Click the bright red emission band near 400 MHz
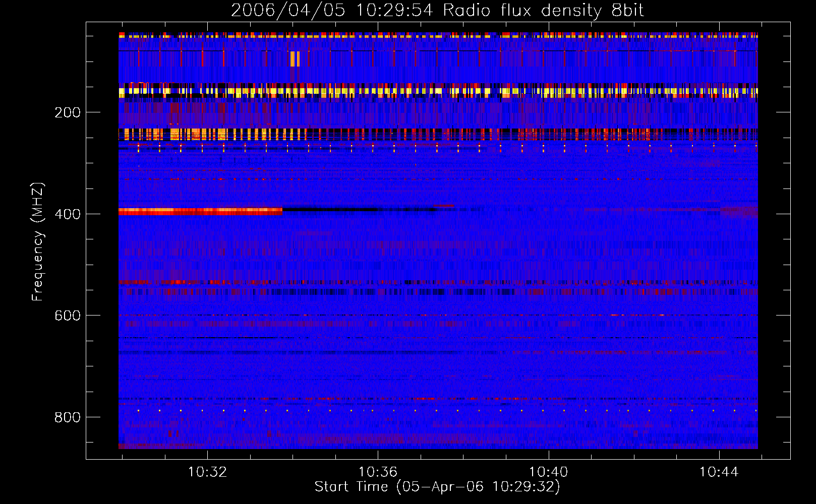 click(x=200, y=212)
